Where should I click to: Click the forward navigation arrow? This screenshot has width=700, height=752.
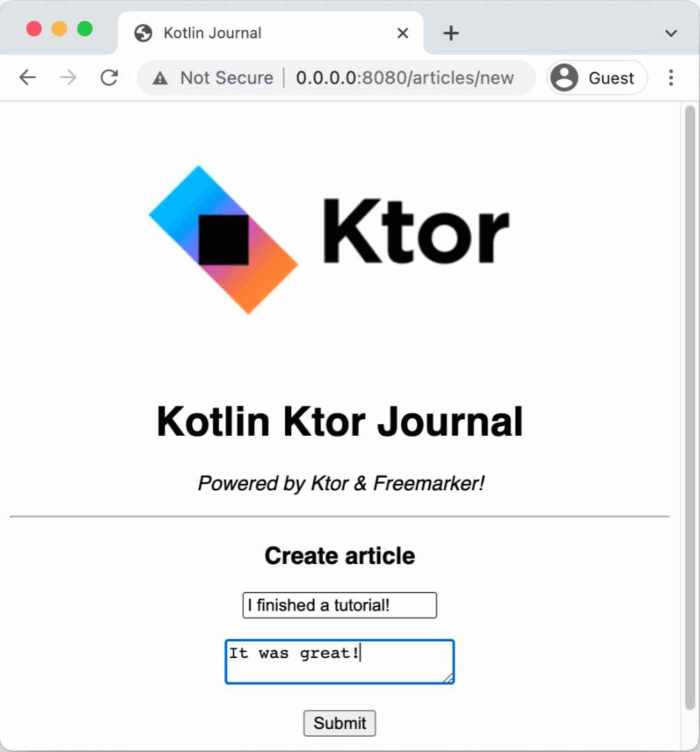[68, 77]
